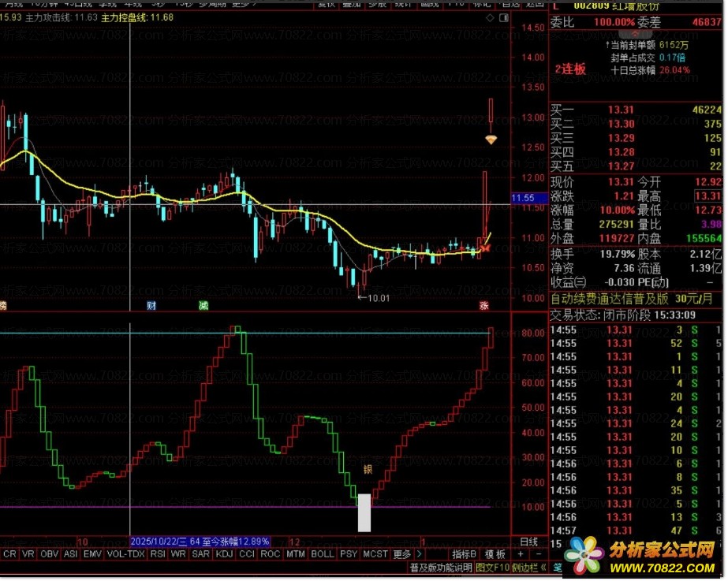Select the ASI indicator tab
This screenshot has width=728, height=581.
point(70,554)
